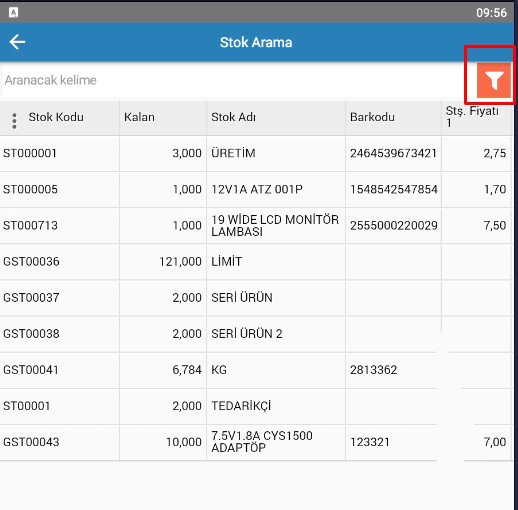
Task: Sort by the Kalan column header
Action: click(x=139, y=117)
